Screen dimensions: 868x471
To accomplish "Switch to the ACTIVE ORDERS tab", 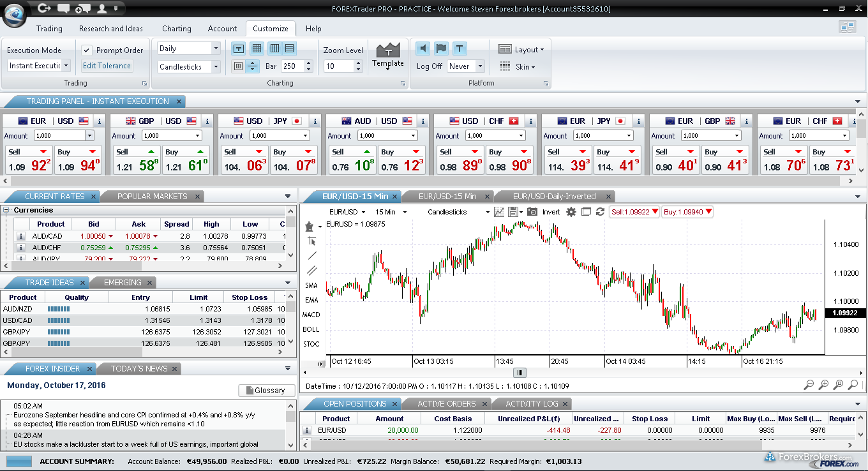I will pos(447,404).
